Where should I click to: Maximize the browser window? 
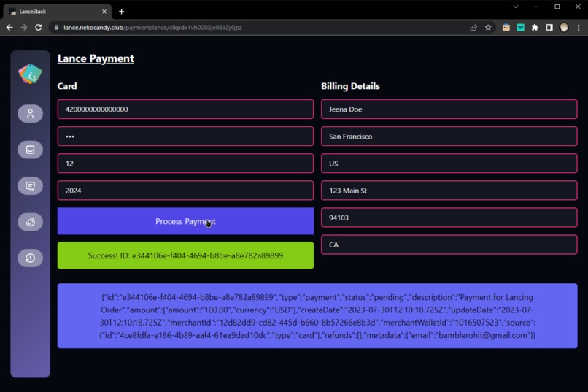(557, 7)
